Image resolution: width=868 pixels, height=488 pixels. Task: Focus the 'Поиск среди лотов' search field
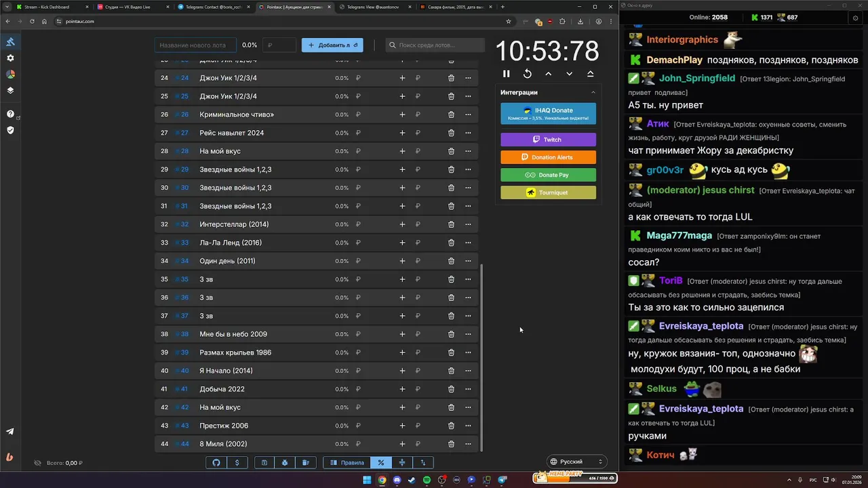(x=435, y=45)
